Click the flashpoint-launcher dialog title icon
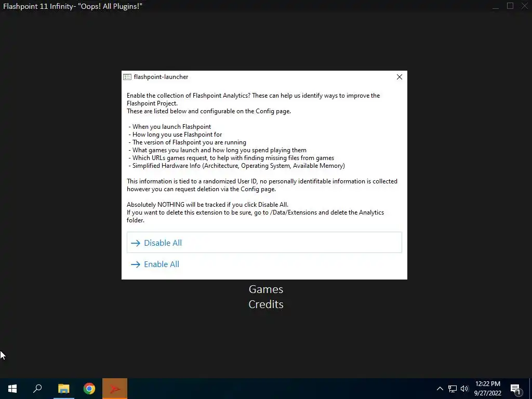 click(x=127, y=77)
